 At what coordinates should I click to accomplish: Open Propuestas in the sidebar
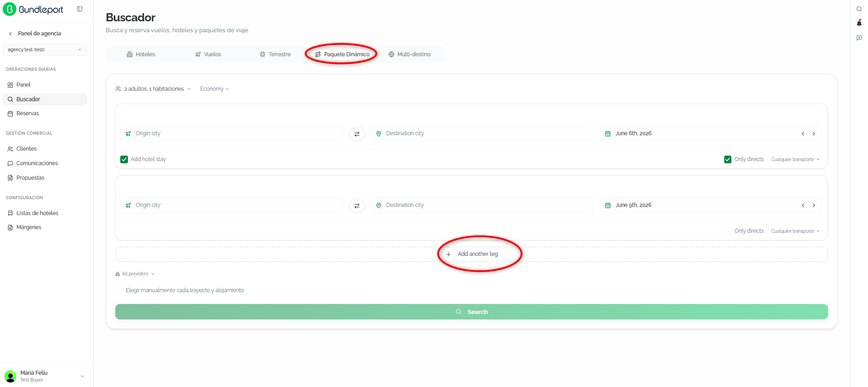pos(44,178)
